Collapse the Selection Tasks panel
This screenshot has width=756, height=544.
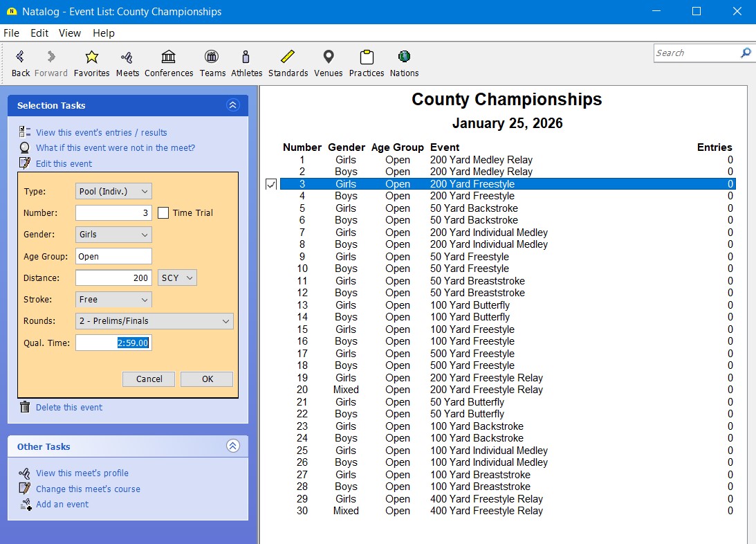pos(232,105)
